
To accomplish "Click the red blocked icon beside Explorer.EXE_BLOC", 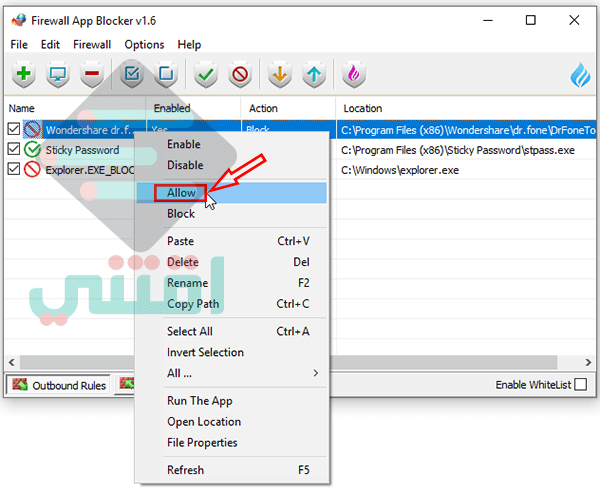I will (32, 169).
